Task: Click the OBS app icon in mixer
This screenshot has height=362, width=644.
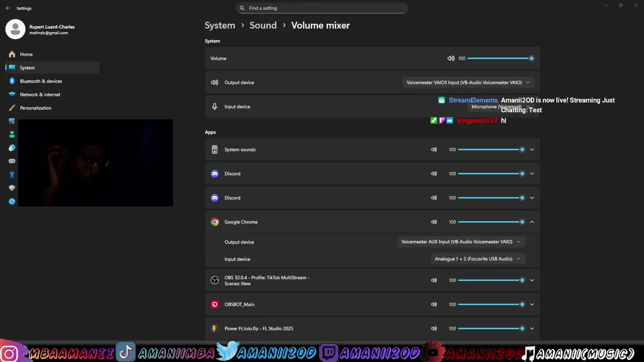Action: 214,280
